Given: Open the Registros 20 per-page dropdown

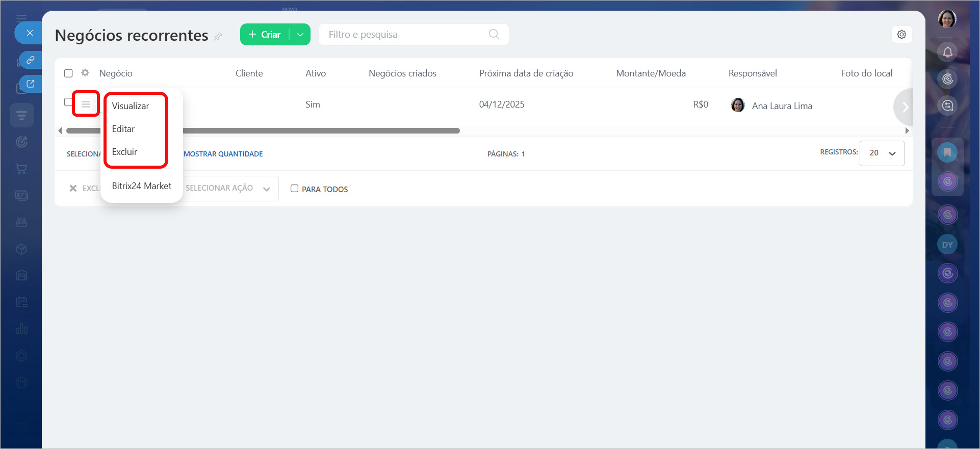Looking at the screenshot, I should [882, 153].
